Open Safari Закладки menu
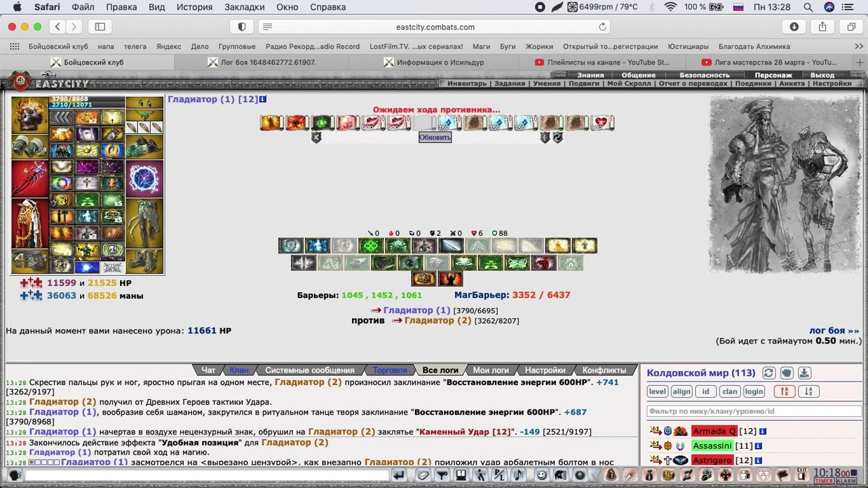The height and width of the screenshot is (488, 868). click(x=244, y=7)
